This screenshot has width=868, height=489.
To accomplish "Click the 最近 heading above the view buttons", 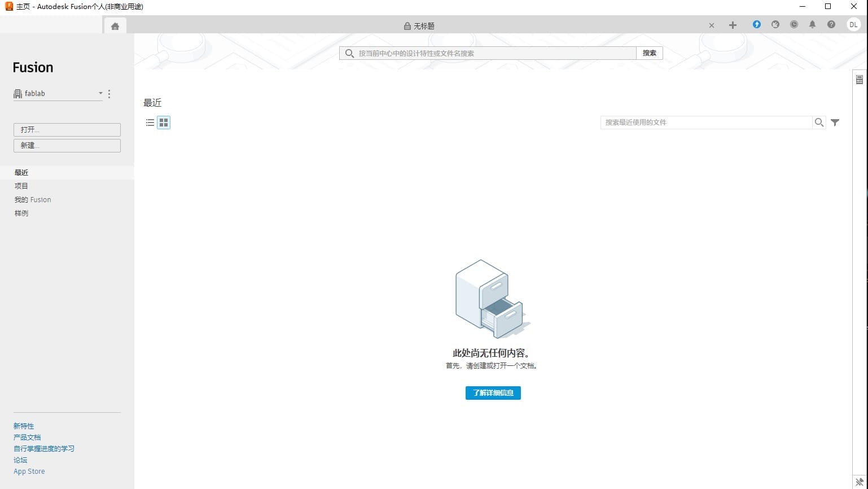I will pyautogui.click(x=152, y=103).
